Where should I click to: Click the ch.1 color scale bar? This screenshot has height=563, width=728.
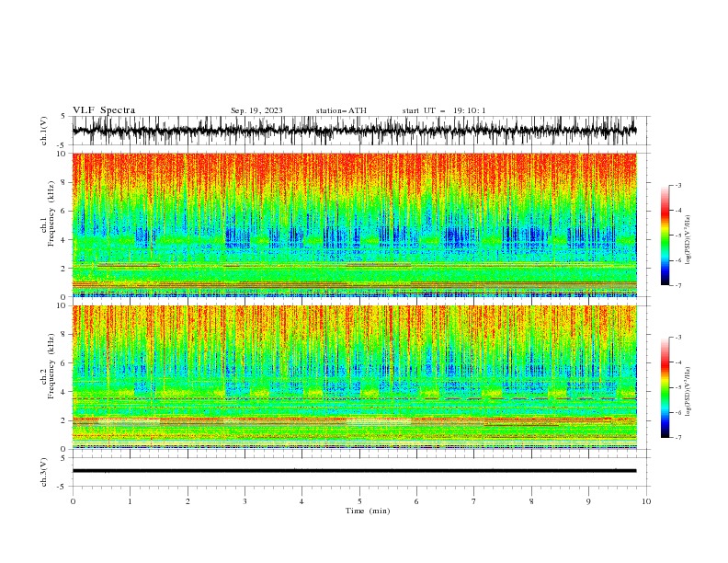coord(665,236)
